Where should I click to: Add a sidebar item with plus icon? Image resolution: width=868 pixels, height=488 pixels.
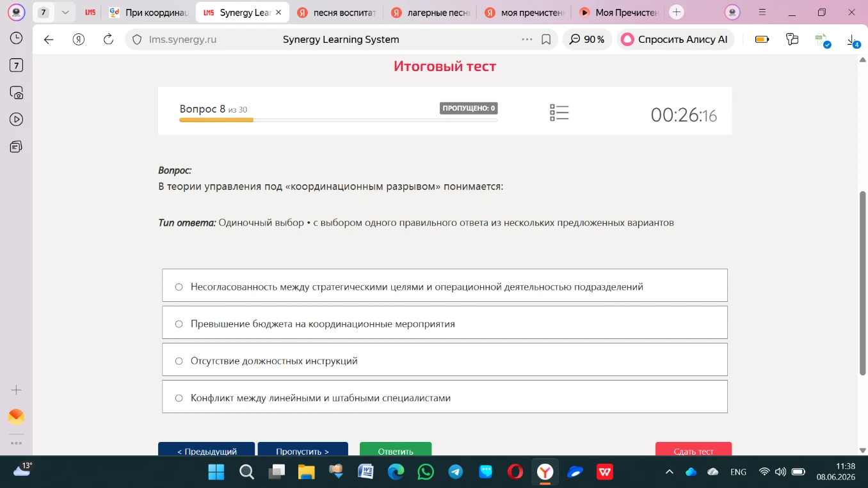pyautogui.click(x=17, y=390)
